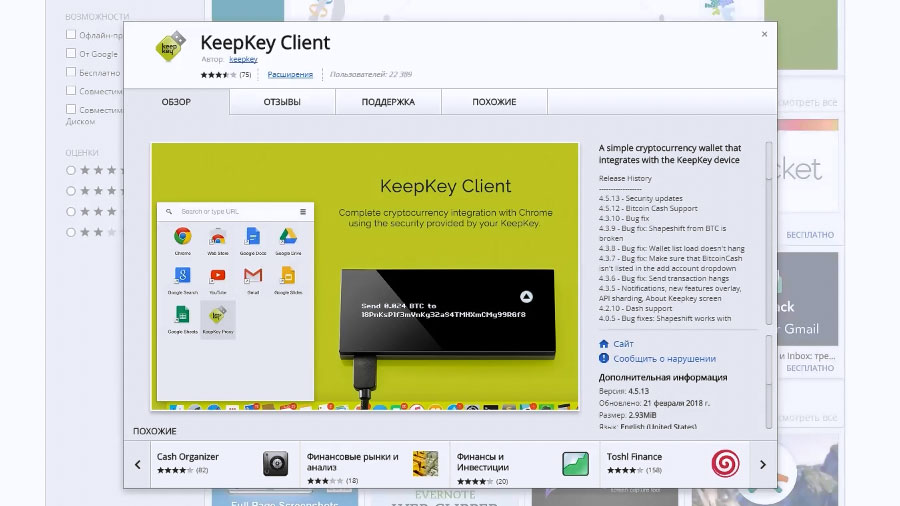The image size is (900, 506).
Task: Open the Cash Organizer extension card
Action: tap(224, 464)
